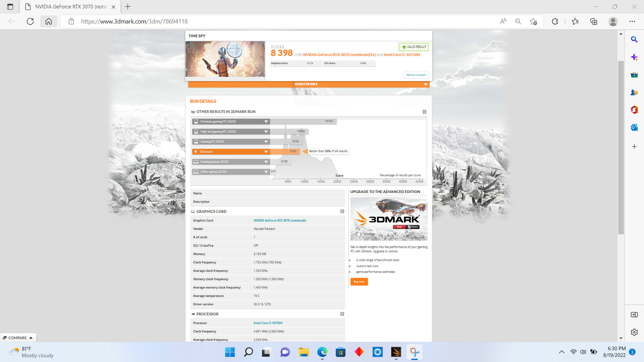Open Windows Start menu
The width and height of the screenshot is (644, 362).
[230, 352]
